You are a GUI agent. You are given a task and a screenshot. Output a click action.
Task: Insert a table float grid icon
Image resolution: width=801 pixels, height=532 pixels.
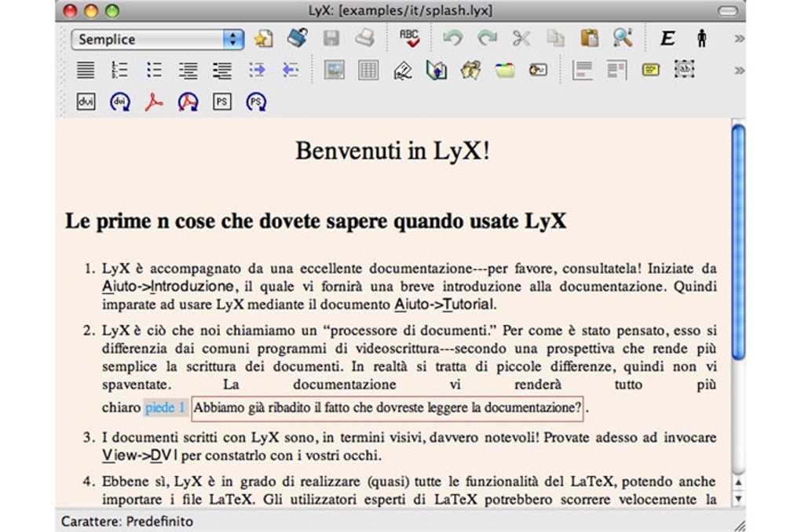tap(368, 70)
